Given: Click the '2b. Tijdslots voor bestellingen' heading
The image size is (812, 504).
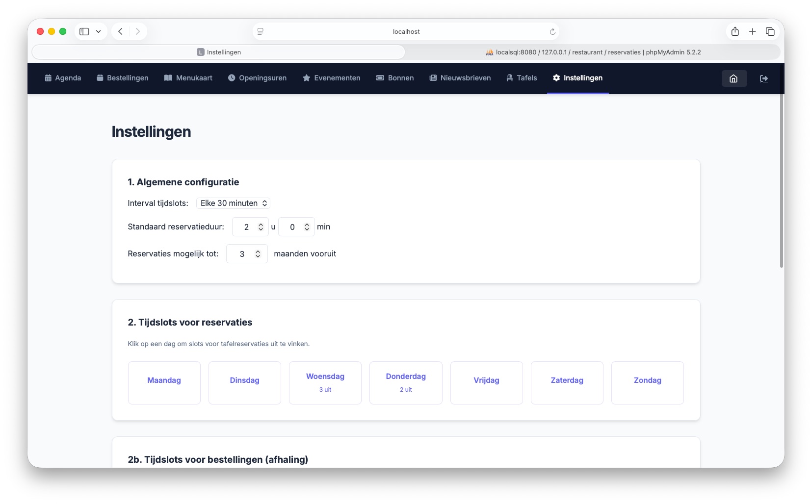Looking at the screenshot, I should point(218,459).
